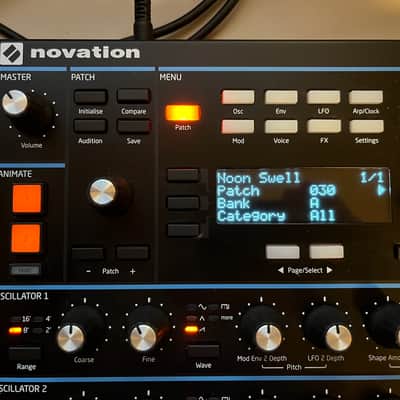Select the Bank A value on display
Viewport: 400px width, 400px height.
coord(315,203)
